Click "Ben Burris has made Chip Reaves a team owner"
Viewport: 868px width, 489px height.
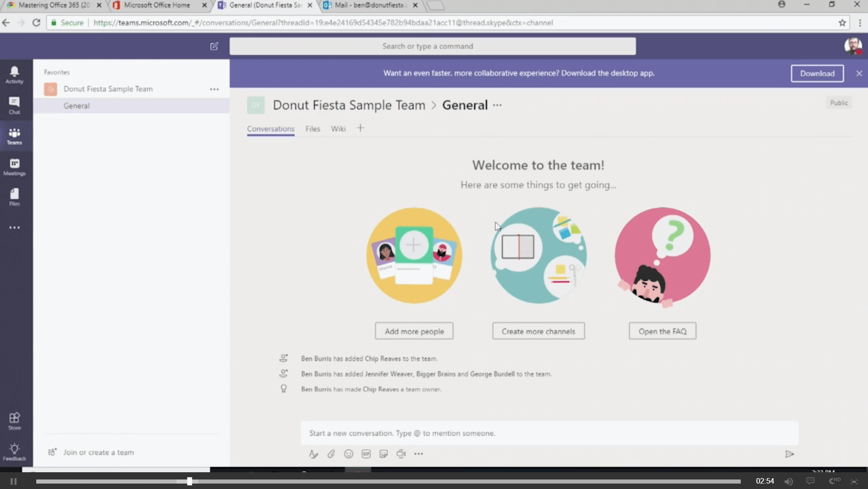click(371, 389)
